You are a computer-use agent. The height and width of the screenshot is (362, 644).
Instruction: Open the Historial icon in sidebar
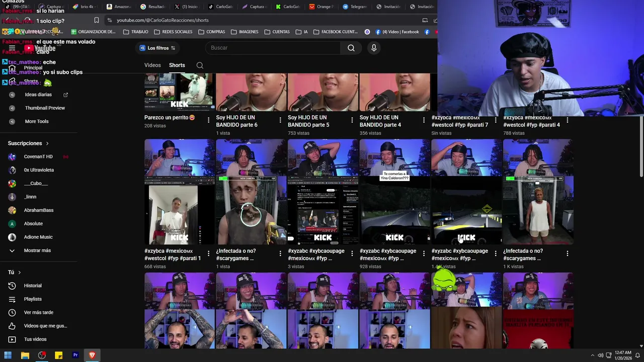click(12, 286)
